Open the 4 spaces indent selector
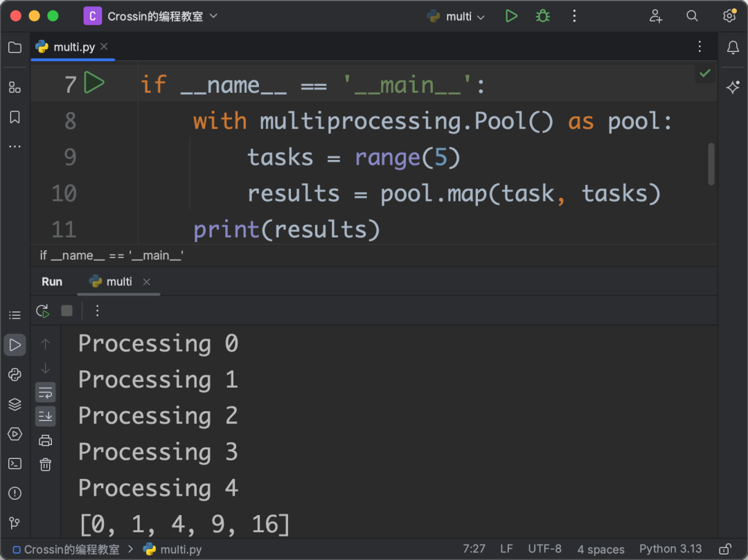The height and width of the screenshot is (560, 748). coord(600,549)
